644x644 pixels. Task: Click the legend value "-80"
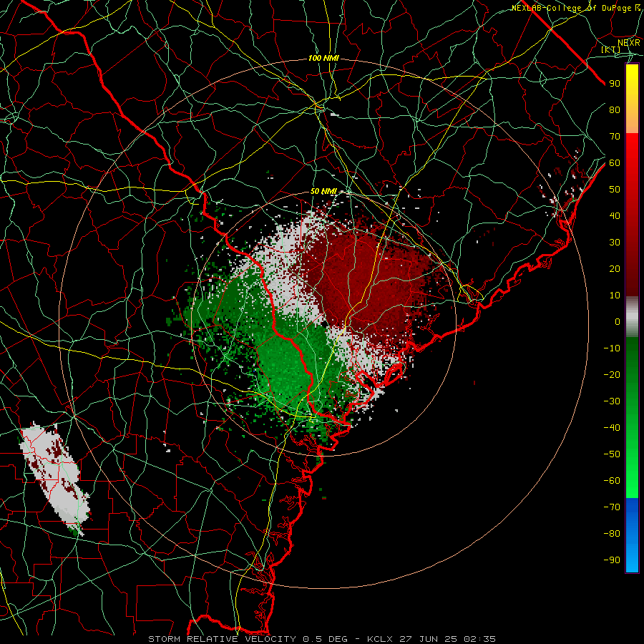(x=612, y=534)
